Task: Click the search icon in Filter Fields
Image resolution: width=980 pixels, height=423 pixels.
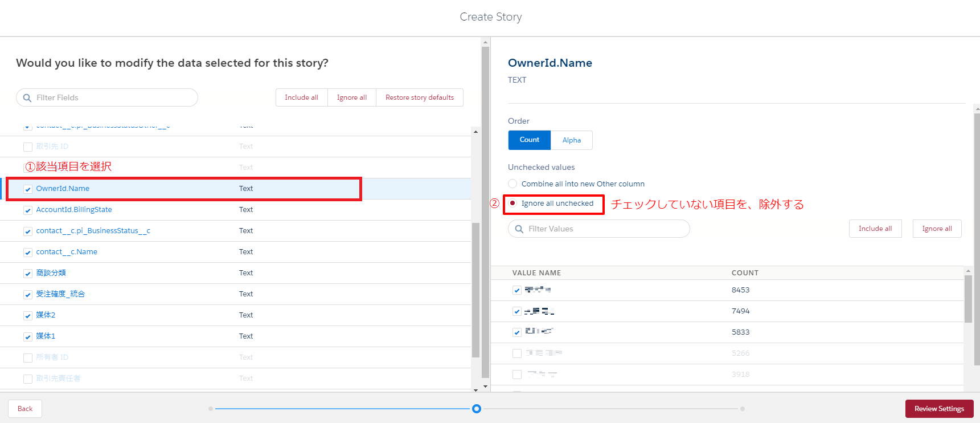Action: (27, 98)
